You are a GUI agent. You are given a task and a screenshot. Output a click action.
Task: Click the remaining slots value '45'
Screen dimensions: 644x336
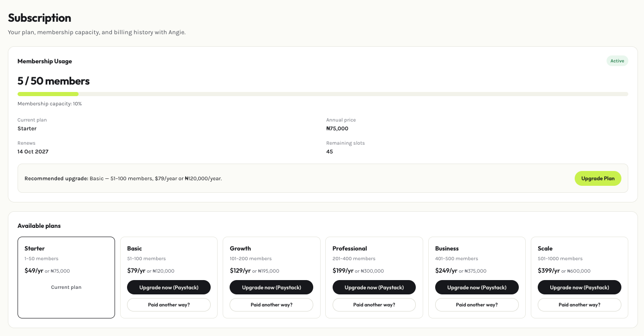329,152
